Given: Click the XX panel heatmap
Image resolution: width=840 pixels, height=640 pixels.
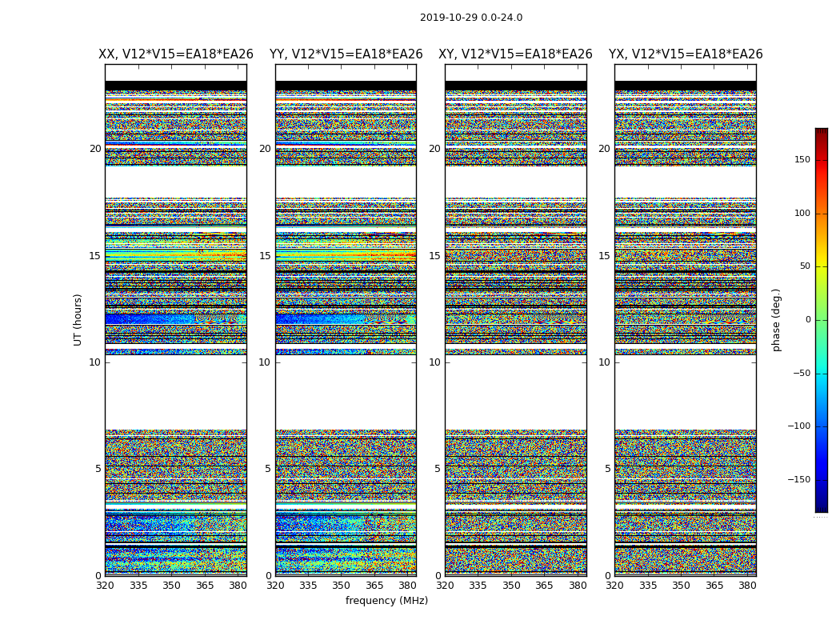Looking at the screenshot, I should click(176, 320).
